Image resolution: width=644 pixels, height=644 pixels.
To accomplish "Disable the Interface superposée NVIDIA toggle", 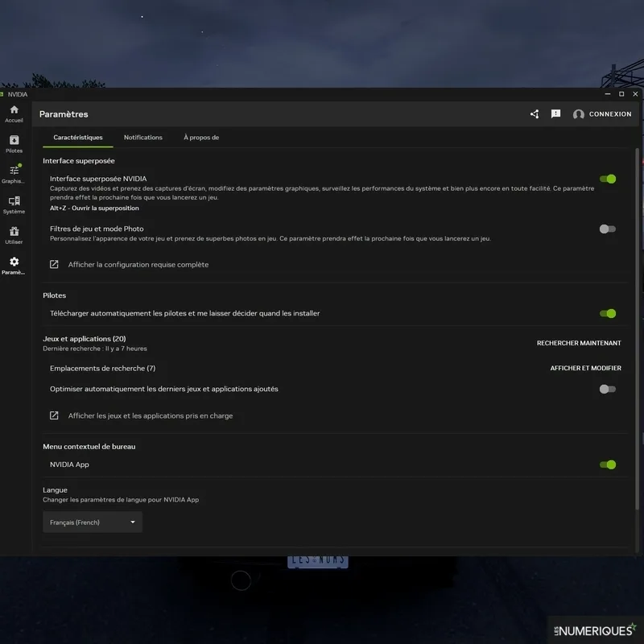I will point(608,179).
